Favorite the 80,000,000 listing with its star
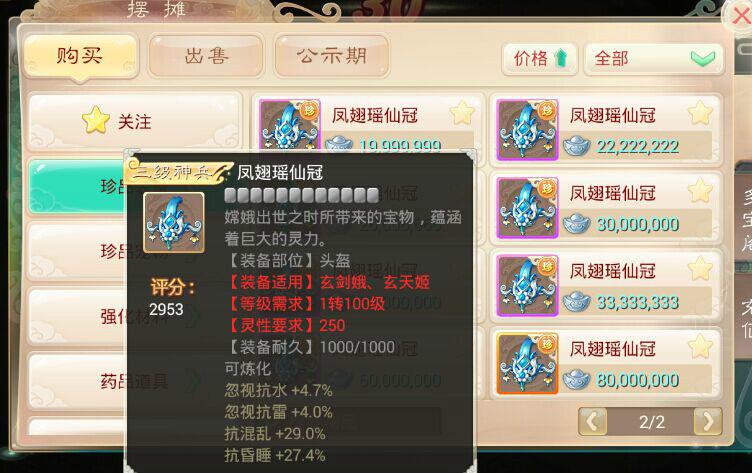Viewport: 752px width, 473px height. click(x=700, y=346)
